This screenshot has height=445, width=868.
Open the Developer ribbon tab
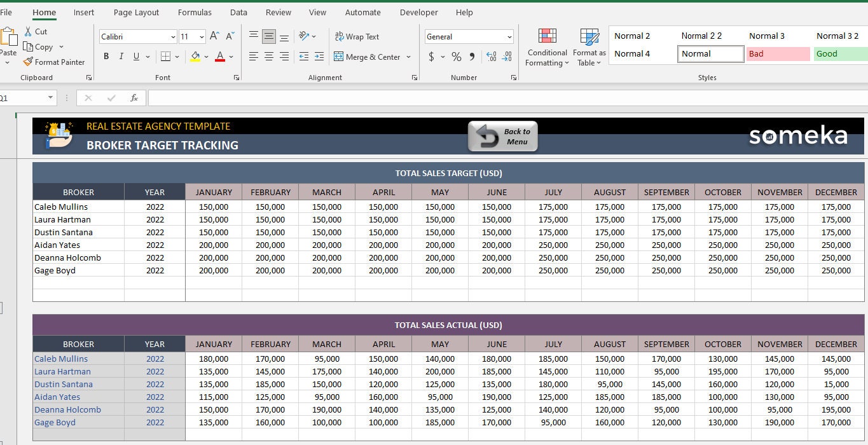(418, 12)
